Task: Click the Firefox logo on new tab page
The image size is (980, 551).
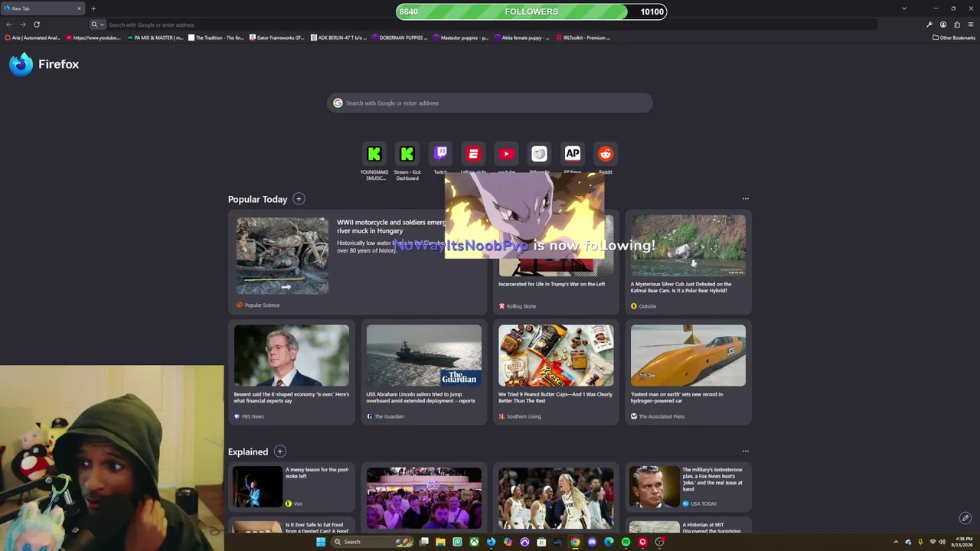Action: [x=44, y=64]
